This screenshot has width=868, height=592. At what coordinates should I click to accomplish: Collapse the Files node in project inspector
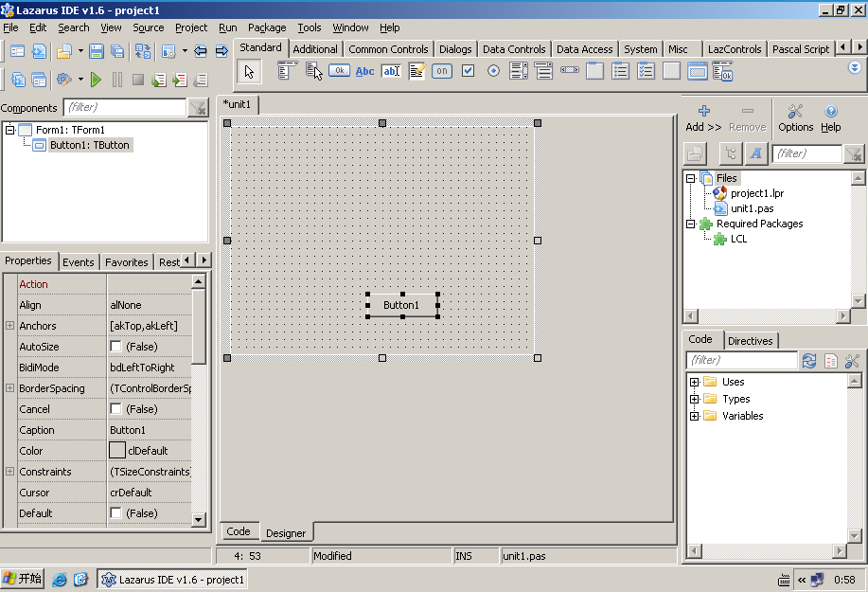691,178
